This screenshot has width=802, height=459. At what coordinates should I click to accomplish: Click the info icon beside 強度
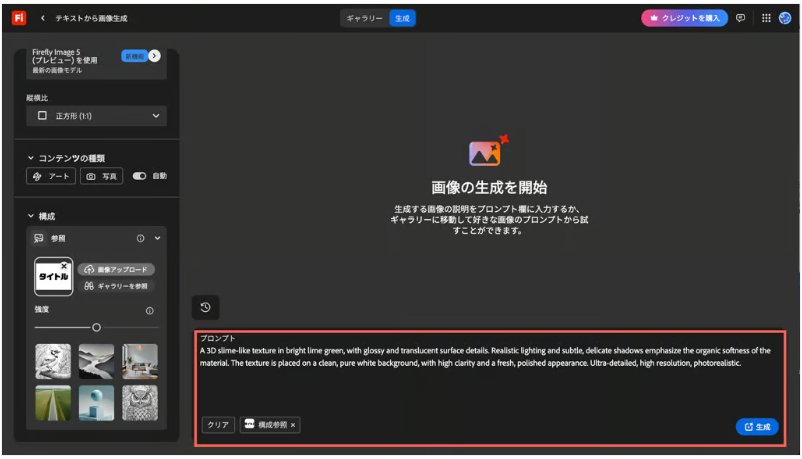coord(150,311)
